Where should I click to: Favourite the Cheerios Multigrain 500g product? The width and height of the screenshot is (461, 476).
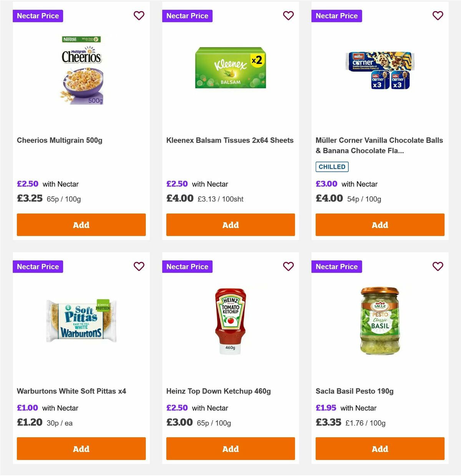pos(139,16)
